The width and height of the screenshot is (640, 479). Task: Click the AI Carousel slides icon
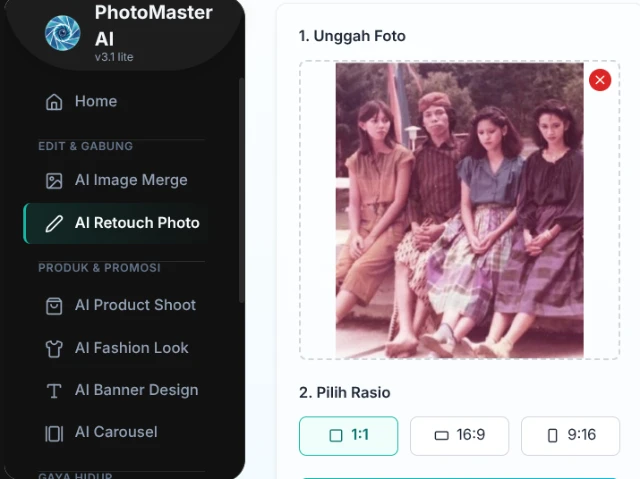click(x=54, y=433)
